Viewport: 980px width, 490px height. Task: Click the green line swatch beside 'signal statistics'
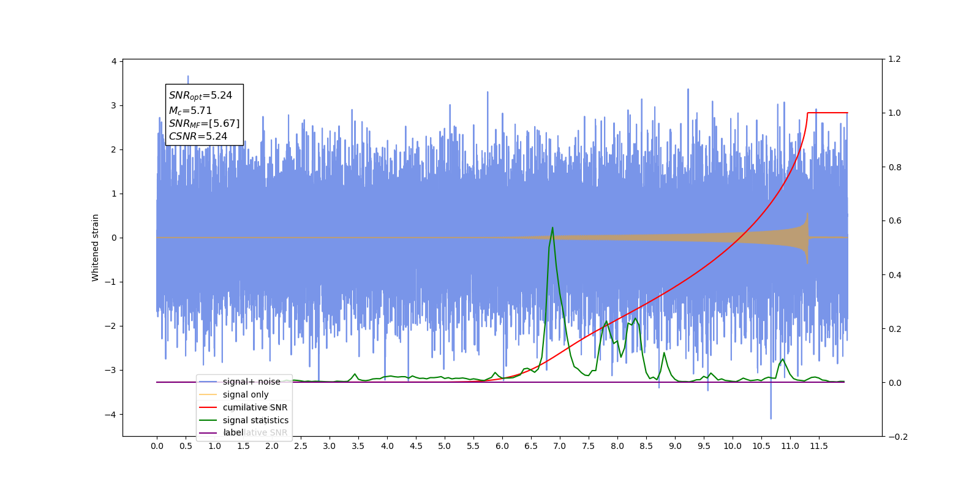coord(208,420)
